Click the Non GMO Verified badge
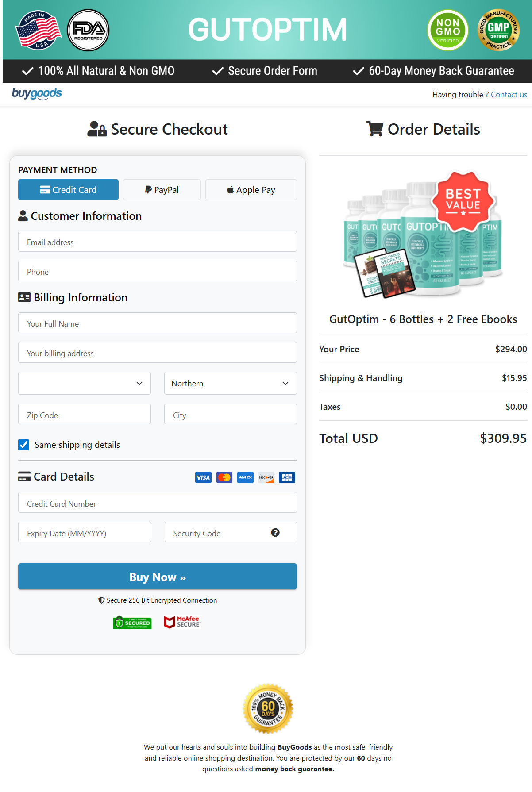The height and width of the screenshot is (792, 532). point(447,30)
